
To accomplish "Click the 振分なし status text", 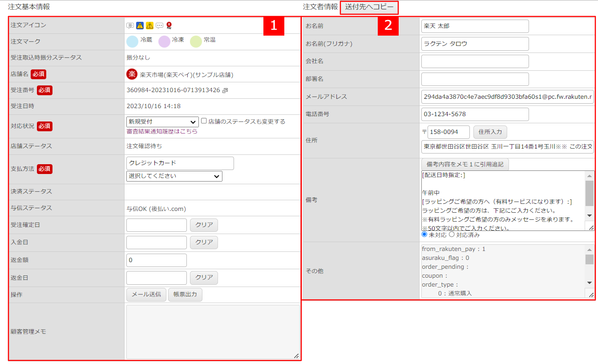I will (x=138, y=58).
